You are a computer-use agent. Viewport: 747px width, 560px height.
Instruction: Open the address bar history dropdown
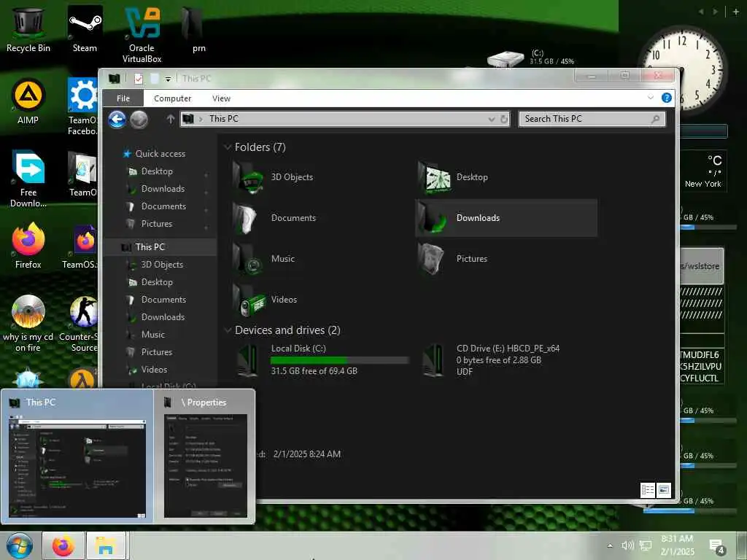[491, 119]
